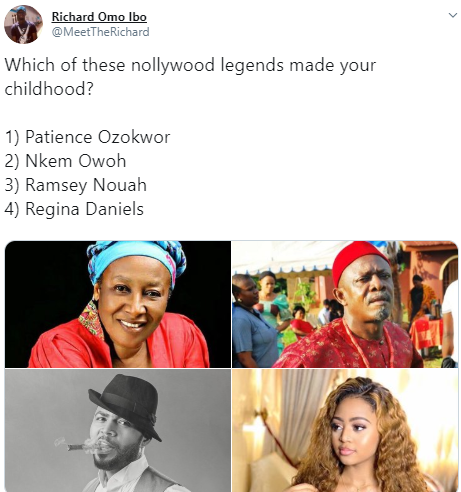
Task: Click the Richard Omo Ibo display name
Action: [x=99, y=17]
